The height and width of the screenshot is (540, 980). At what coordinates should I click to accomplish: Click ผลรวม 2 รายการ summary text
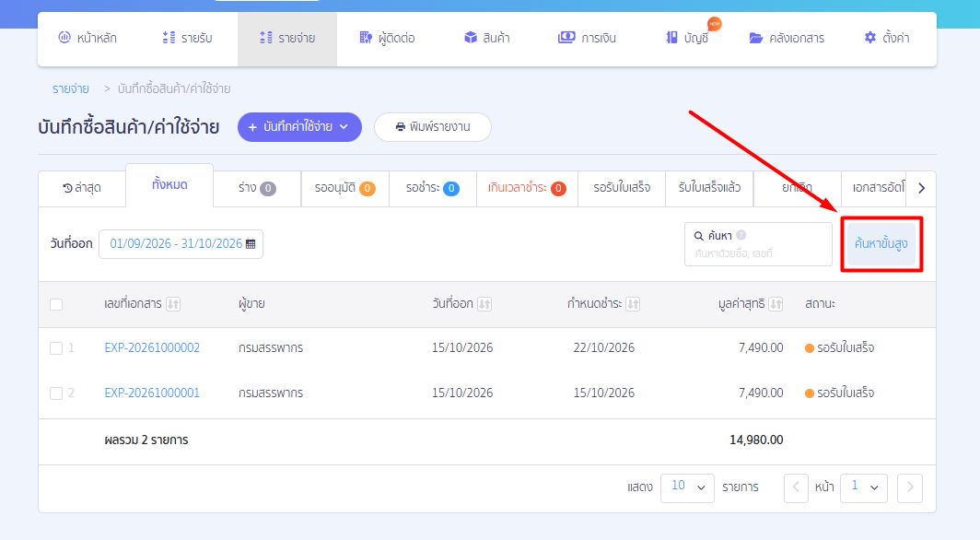(146, 440)
